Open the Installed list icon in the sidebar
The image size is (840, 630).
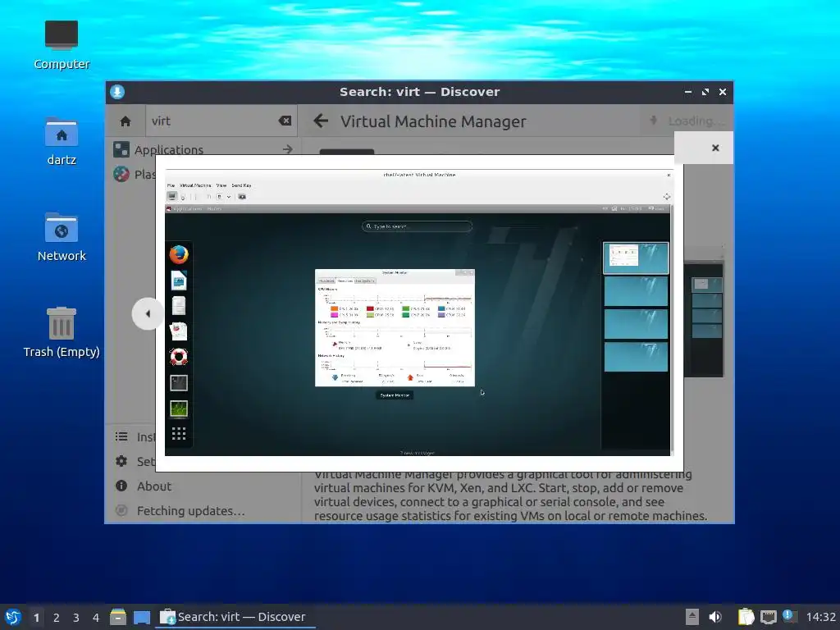(121, 436)
